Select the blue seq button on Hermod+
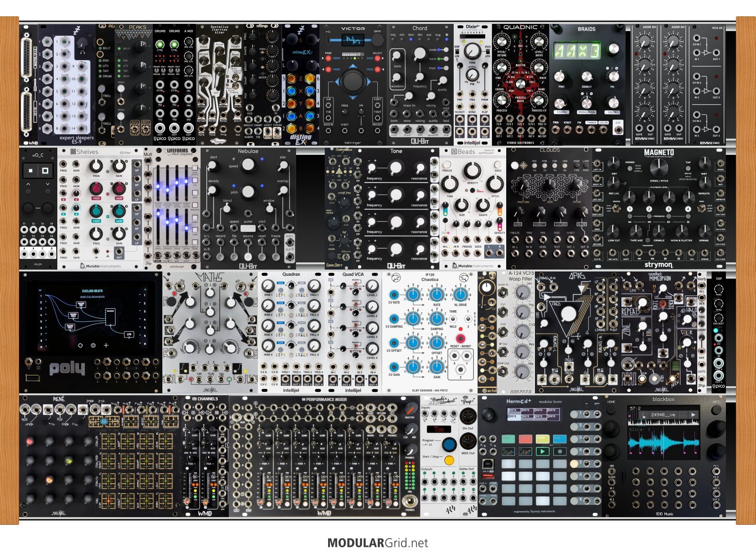Screen dimensions: 756x553 tap(560, 438)
